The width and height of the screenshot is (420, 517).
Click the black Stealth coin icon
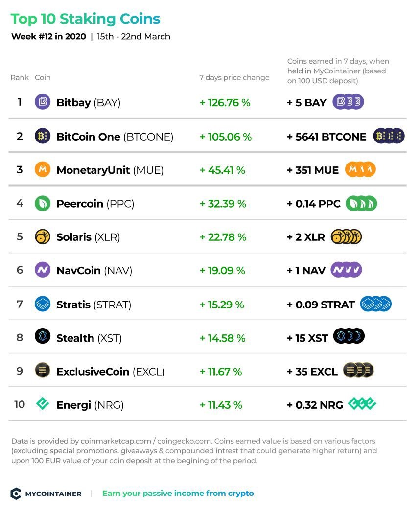tap(43, 336)
